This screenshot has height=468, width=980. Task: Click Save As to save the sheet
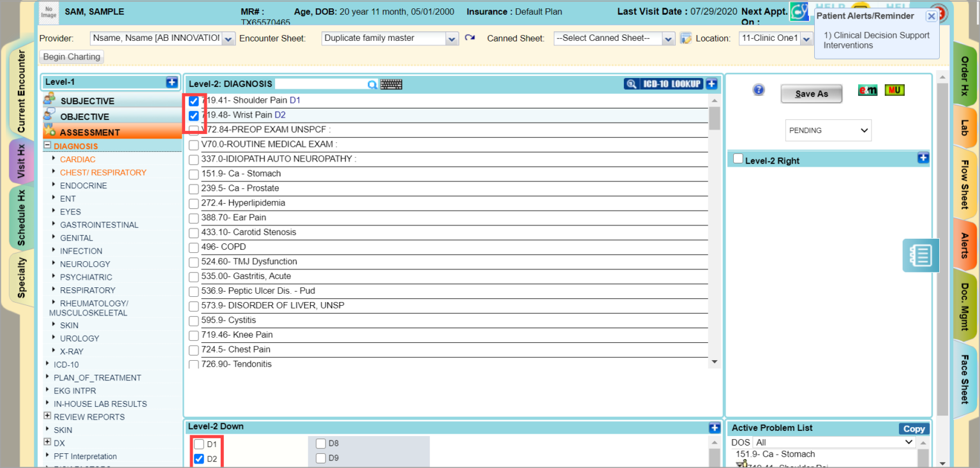pos(811,93)
